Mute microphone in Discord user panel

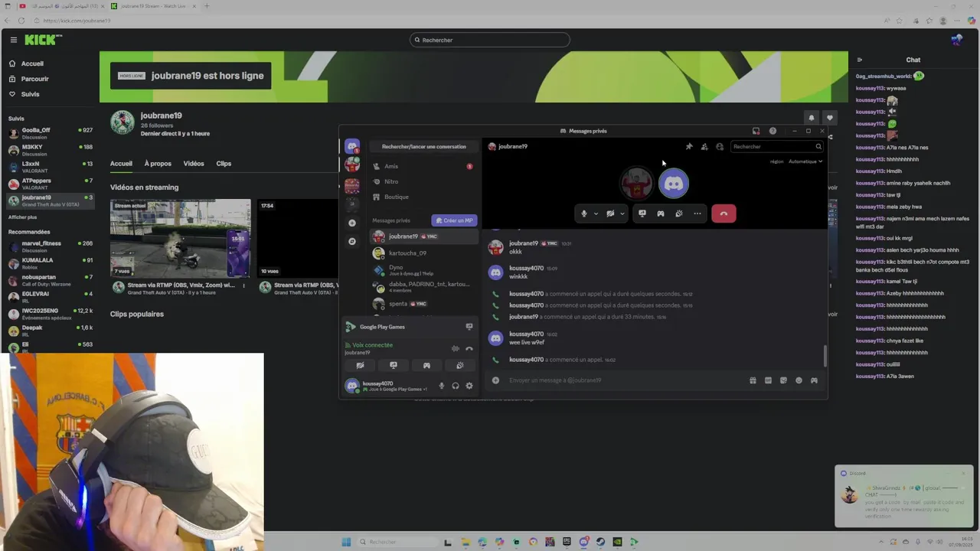[441, 386]
